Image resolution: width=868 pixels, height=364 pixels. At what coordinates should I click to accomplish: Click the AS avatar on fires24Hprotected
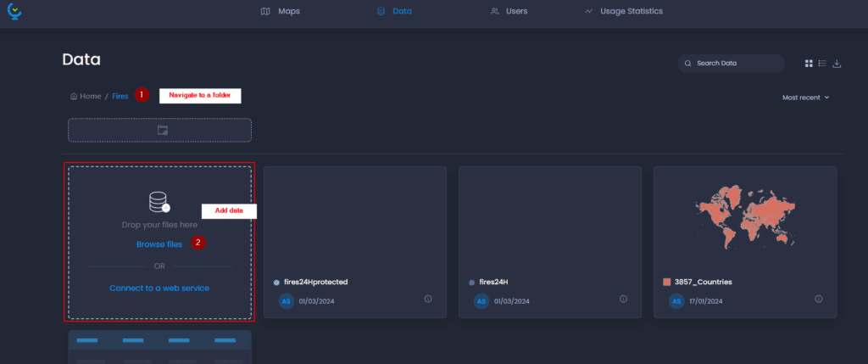(x=287, y=301)
